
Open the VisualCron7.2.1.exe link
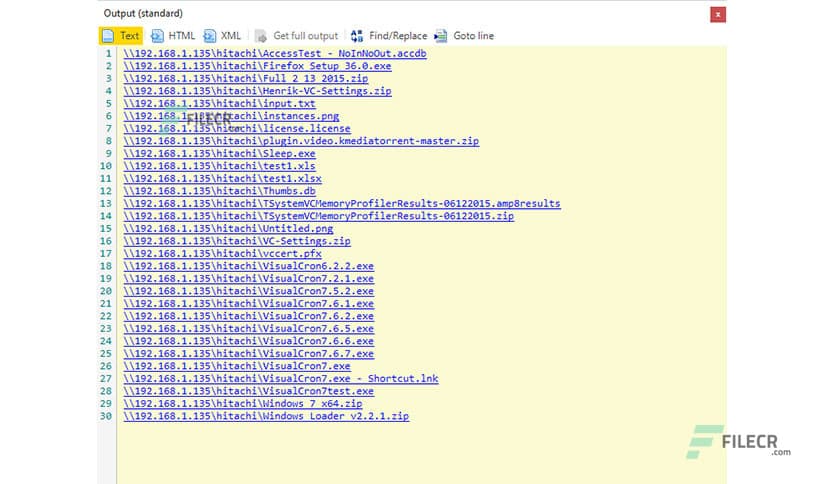pyautogui.click(x=249, y=278)
